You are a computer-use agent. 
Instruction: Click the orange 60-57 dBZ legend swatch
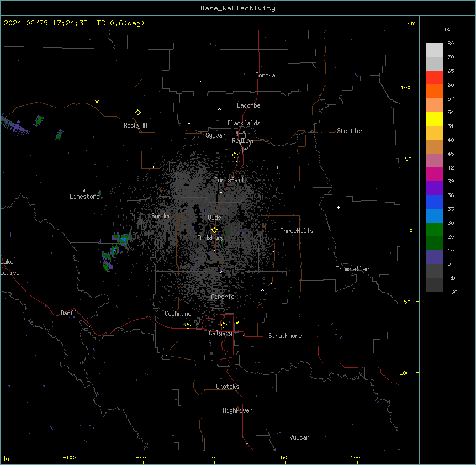pyautogui.click(x=434, y=91)
